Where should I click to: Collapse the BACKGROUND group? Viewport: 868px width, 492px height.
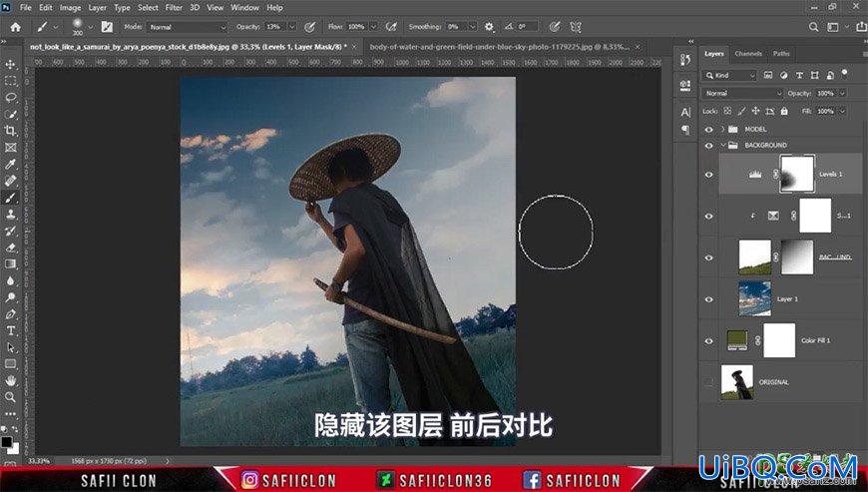click(723, 145)
